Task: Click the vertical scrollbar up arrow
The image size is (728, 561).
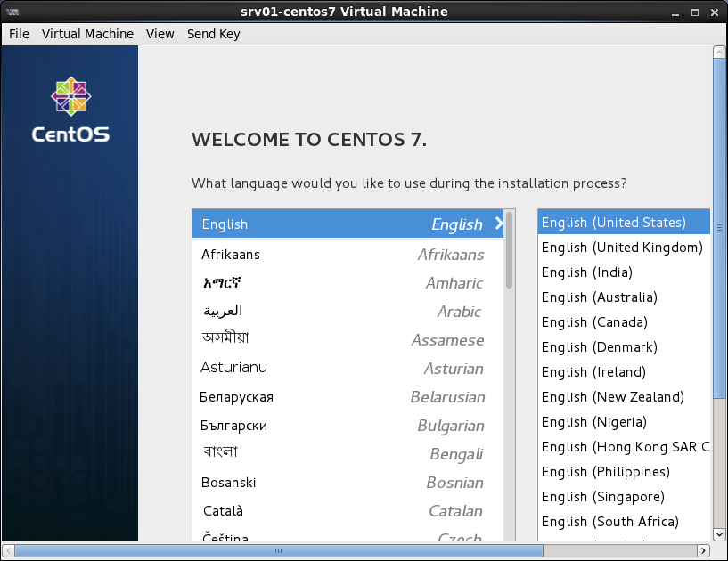Action: coord(720,53)
